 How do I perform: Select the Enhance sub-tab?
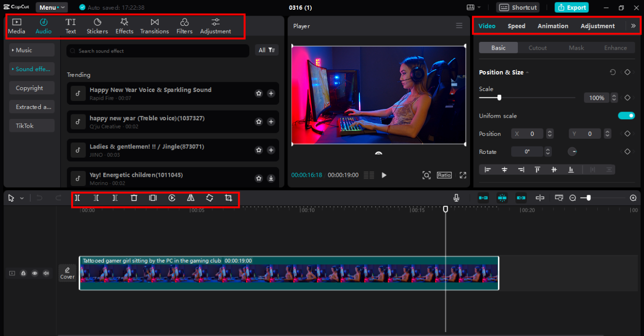click(615, 48)
